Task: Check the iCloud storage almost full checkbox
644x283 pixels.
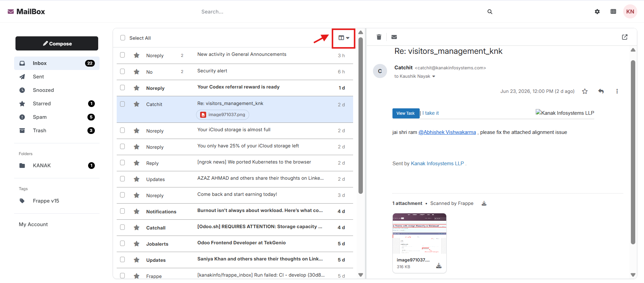Action: pyautogui.click(x=122, y=130)
